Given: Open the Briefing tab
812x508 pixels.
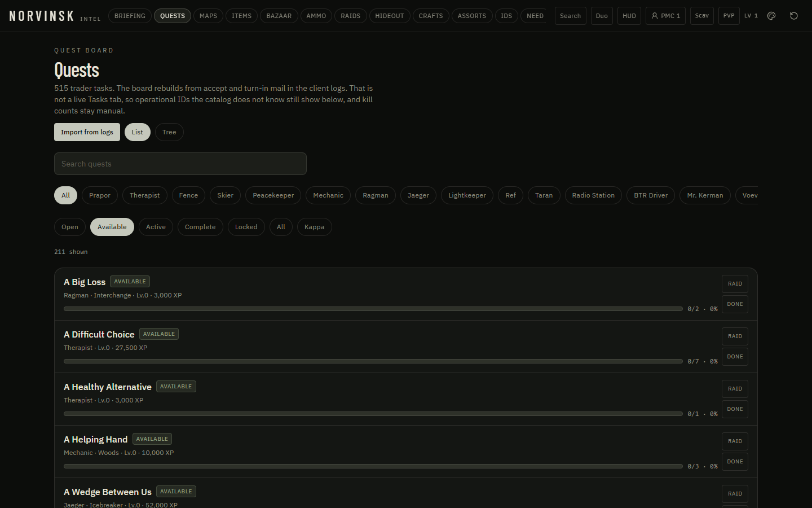Looking at the screenshot, I should pyautogui.click(x=130, y=16).
